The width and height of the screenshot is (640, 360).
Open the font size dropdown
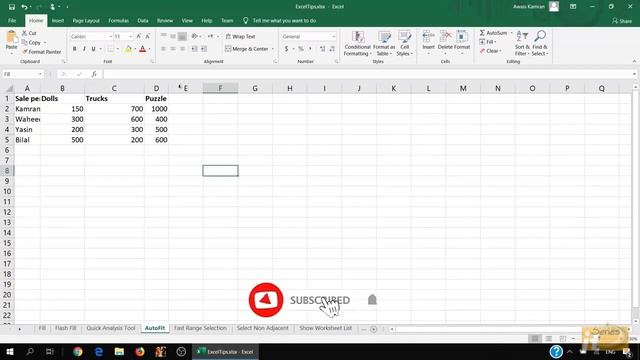click(131, 37)
